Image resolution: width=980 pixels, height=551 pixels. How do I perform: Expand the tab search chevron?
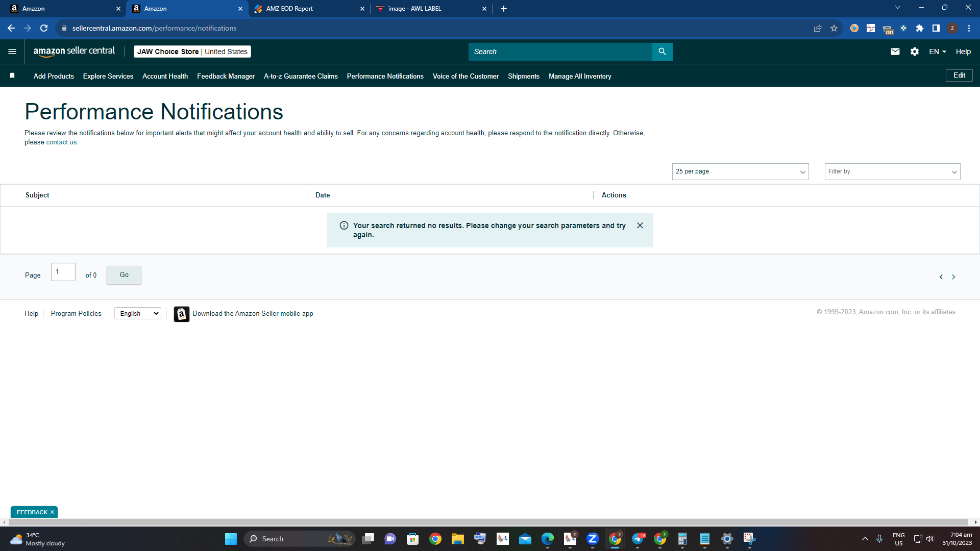pos(898,8)
